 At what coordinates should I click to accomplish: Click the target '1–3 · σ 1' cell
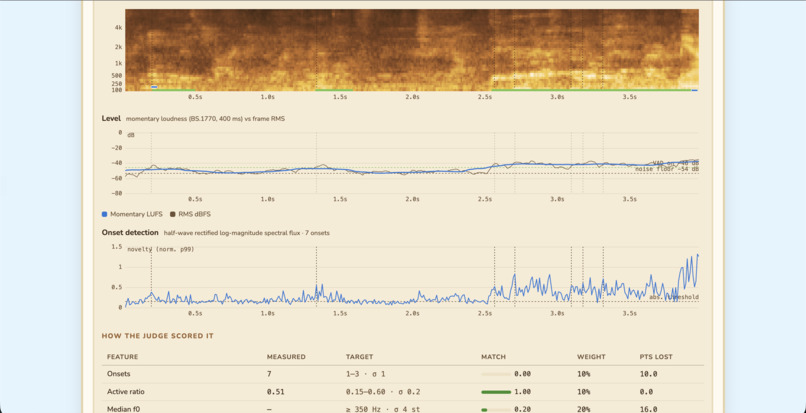point(365,374)
